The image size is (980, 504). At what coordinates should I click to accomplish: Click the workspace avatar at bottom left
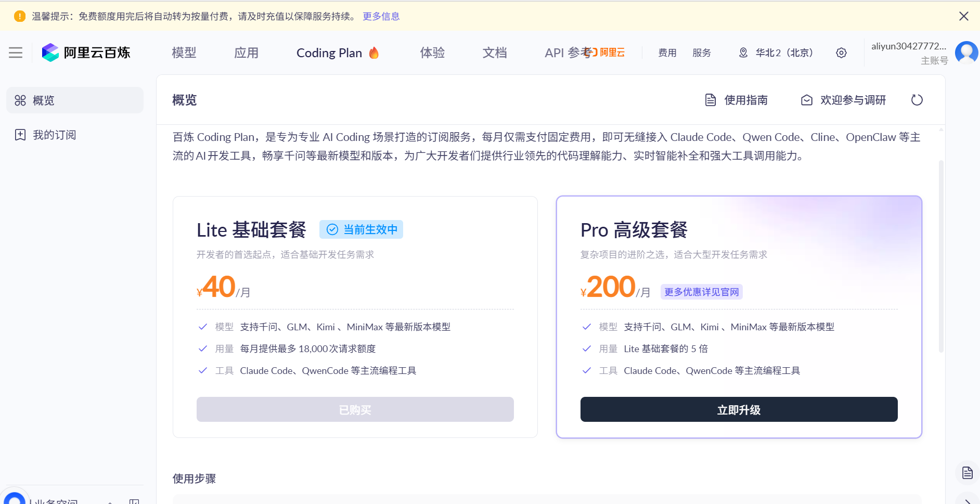(x=14, y=498)
